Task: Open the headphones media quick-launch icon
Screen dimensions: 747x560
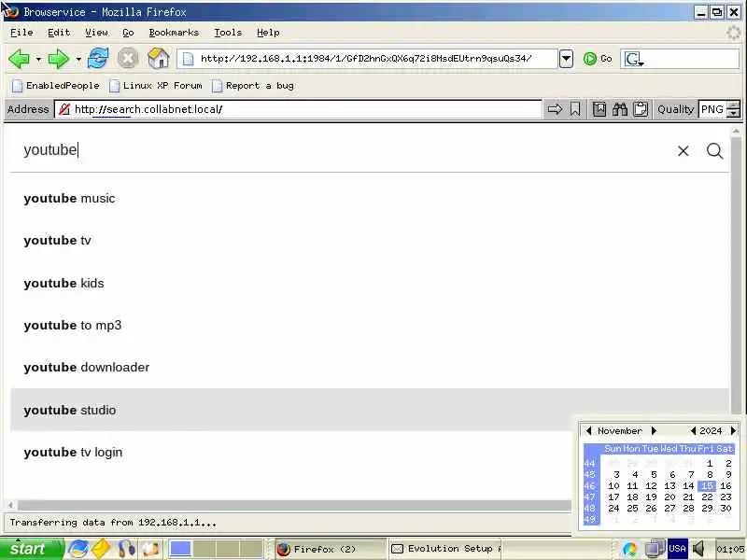Action: click(126, 549)
